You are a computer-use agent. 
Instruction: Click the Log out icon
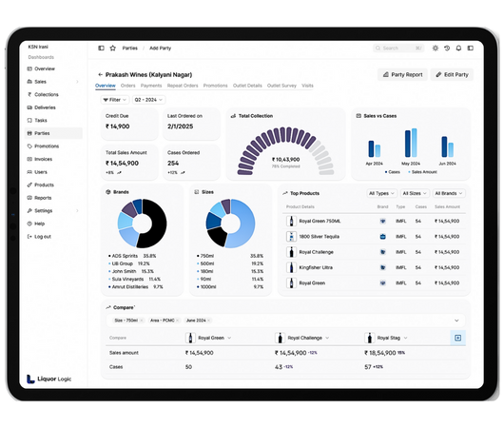click(x=29, y=236)
